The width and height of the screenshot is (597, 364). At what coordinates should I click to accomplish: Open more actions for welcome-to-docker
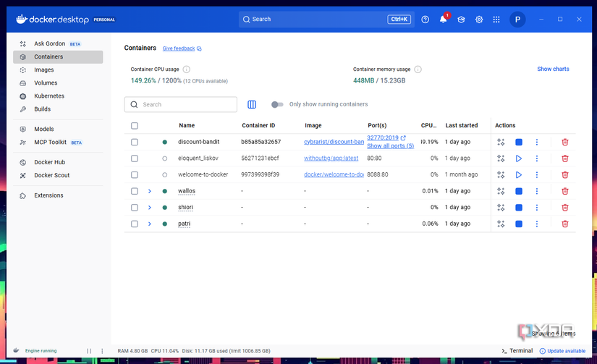[x=537, y=175]
